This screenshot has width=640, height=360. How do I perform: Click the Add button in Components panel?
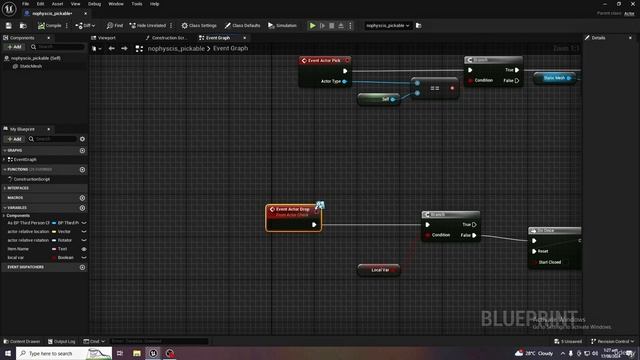coord(14,47)
